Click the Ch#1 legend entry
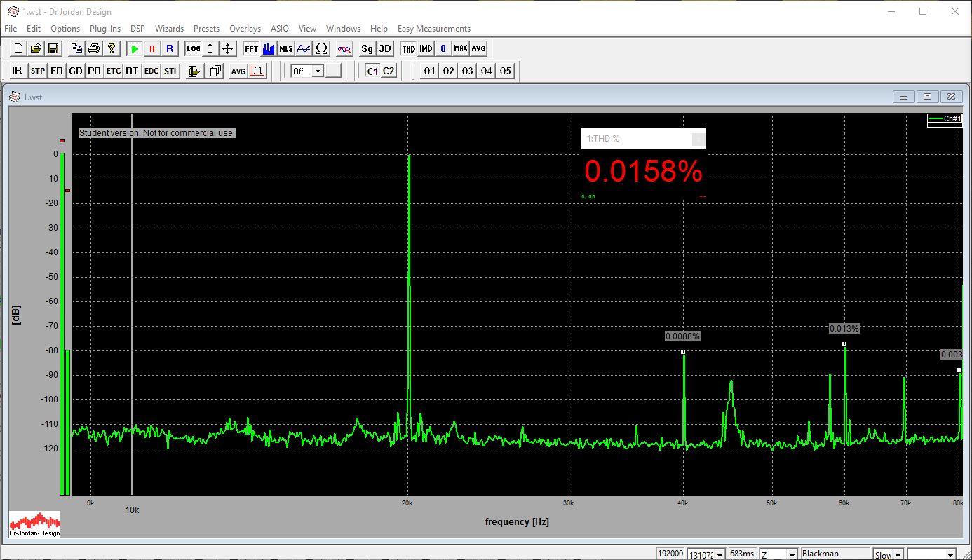This screenshot has width=972, height=560. click(945, 120)
